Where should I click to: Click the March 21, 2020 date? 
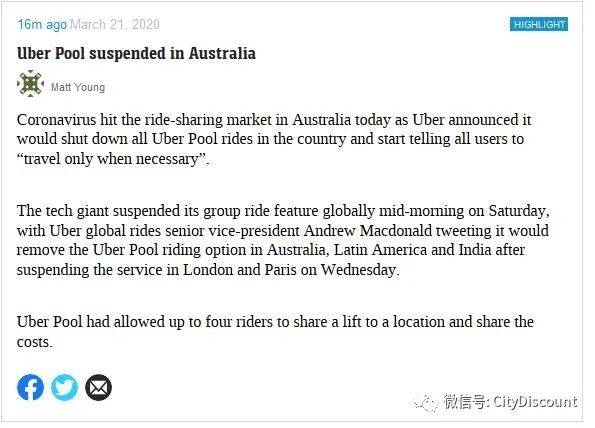(115, 25)
